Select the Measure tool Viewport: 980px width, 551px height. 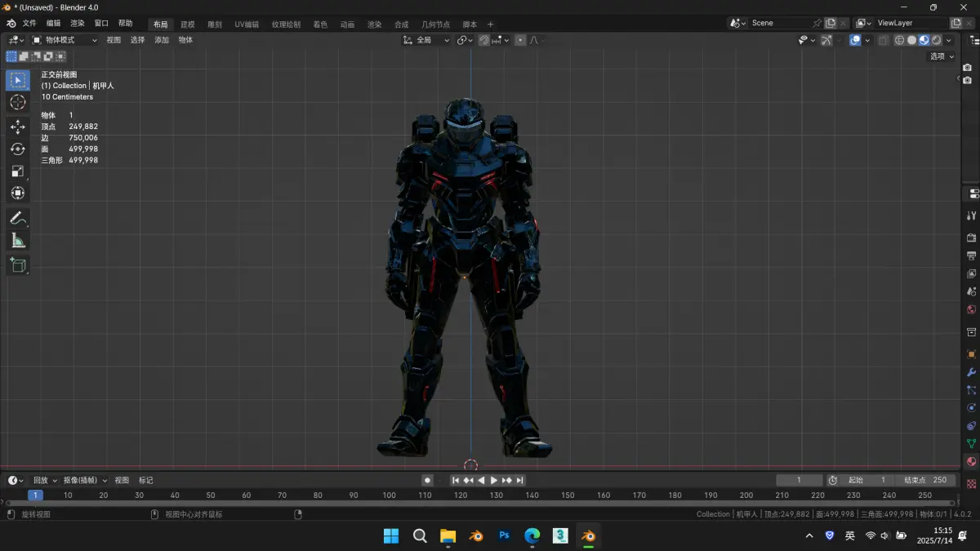point(18,240)
